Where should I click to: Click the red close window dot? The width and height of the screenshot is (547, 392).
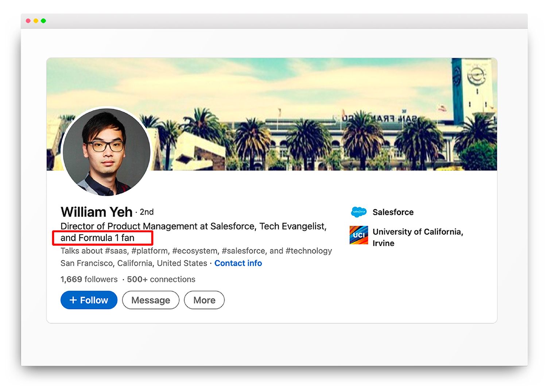pyautogui.click(x=28, y=21)
